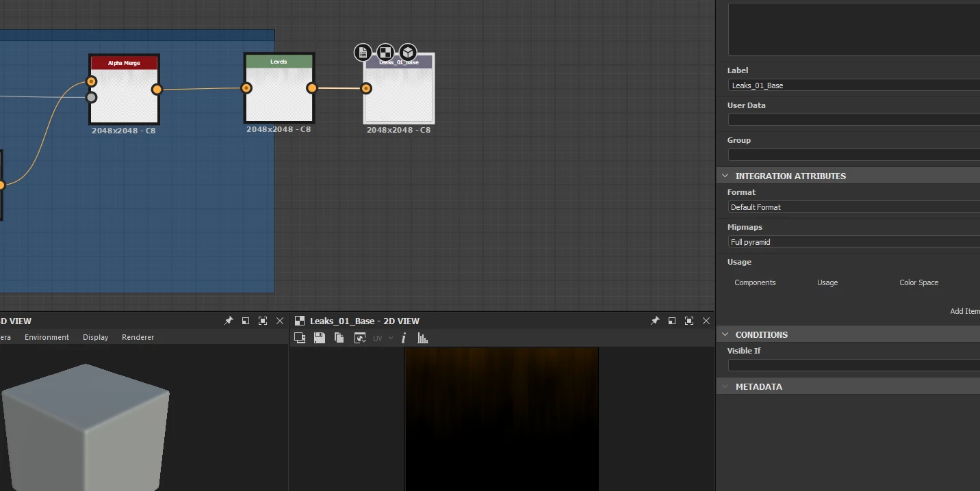Click the Label field containing Leaks_01_Base

point(854,85)
